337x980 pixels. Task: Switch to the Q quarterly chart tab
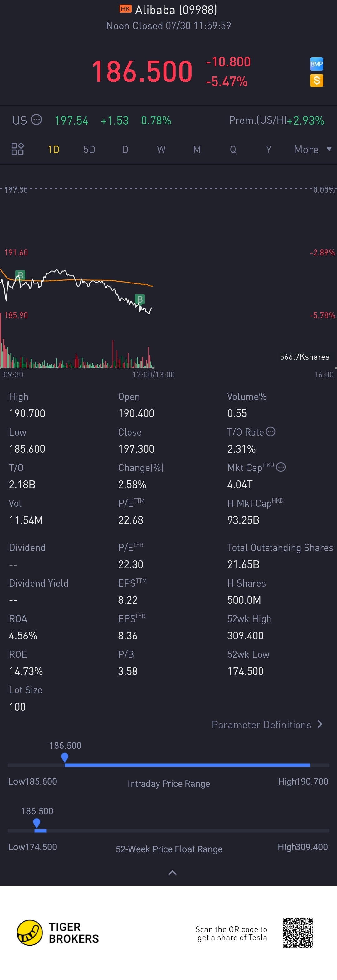233,150
